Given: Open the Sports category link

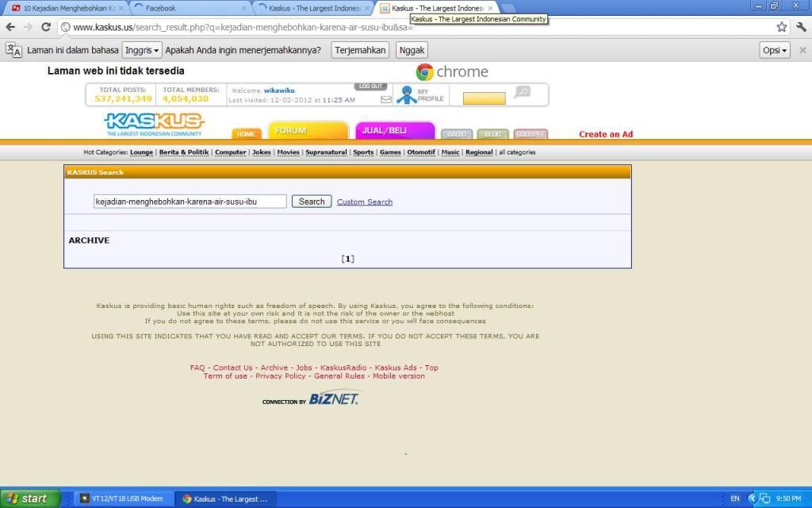Looking at the screenshot, I should 363,152.
